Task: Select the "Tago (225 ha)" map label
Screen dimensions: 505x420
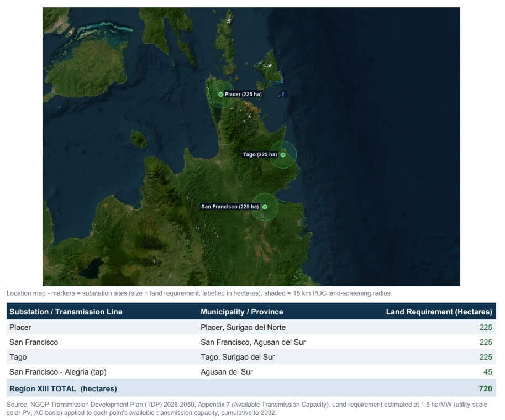Action: (x=260, y=155)
